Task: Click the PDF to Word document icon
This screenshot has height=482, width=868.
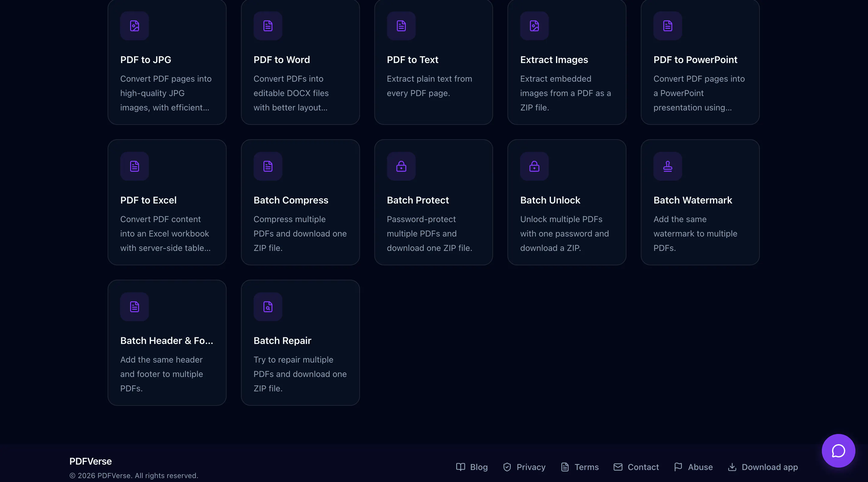Action: click(268, 26)
